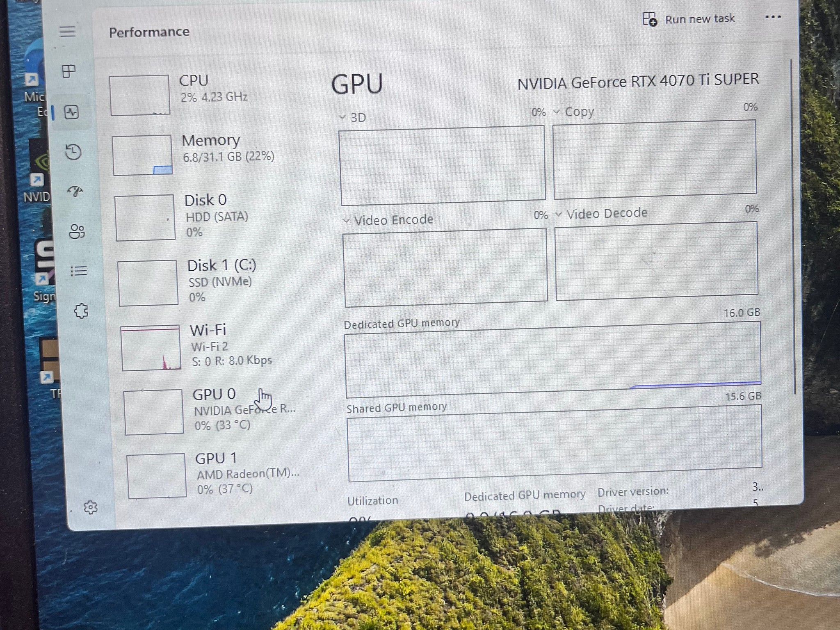Click the Wi-Fi mini graph thumbnail
The image size is (840, 630).
point(151,348)
